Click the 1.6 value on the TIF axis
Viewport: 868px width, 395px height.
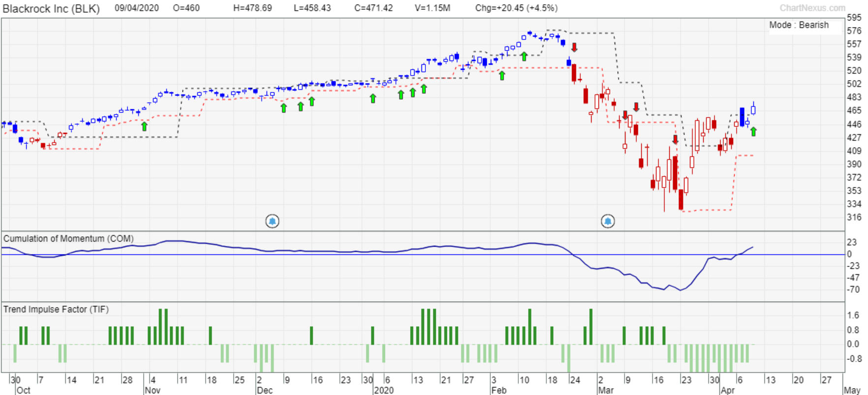(853, 315)
